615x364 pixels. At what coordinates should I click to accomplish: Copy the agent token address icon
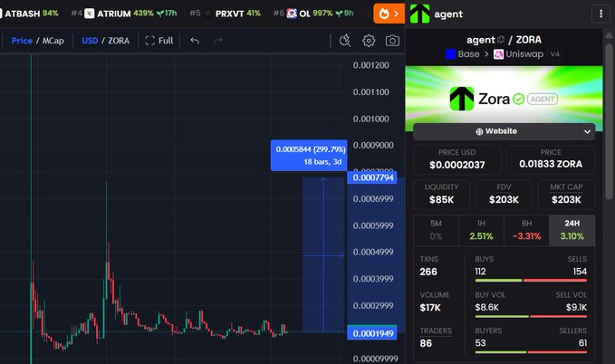(501, 40)
